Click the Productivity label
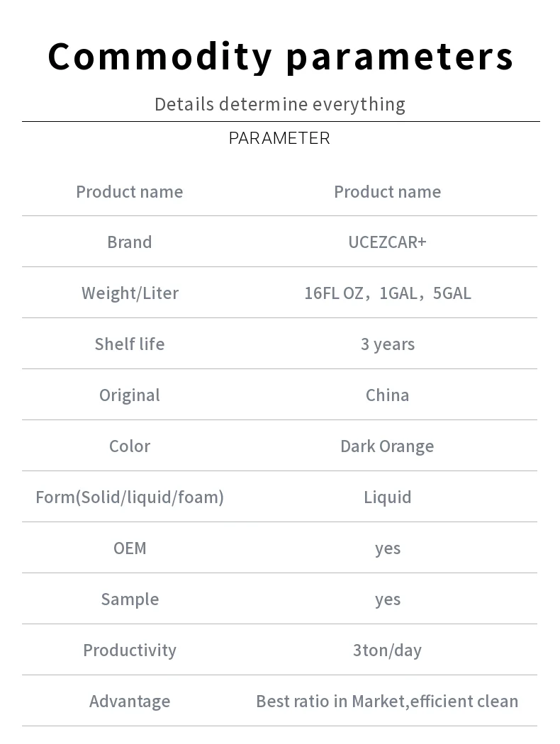The height and width of the screenshot is (744, 560). point(130,650)
